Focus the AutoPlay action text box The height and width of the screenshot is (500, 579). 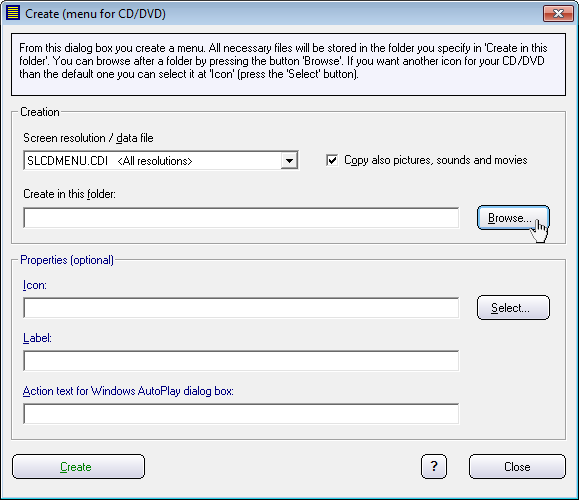tap(241, 414)
